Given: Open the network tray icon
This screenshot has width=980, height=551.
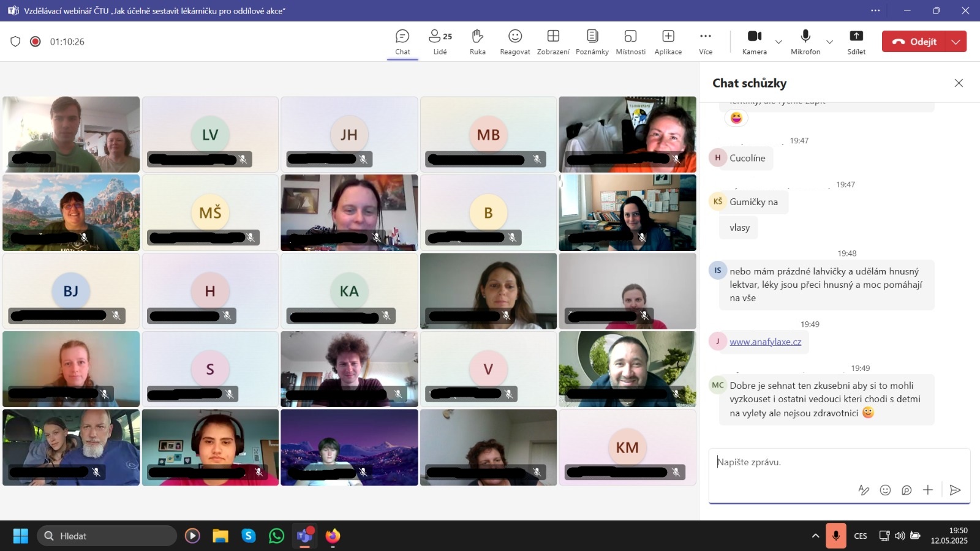Looking at the screenshot, I should (x=884, y=536).
